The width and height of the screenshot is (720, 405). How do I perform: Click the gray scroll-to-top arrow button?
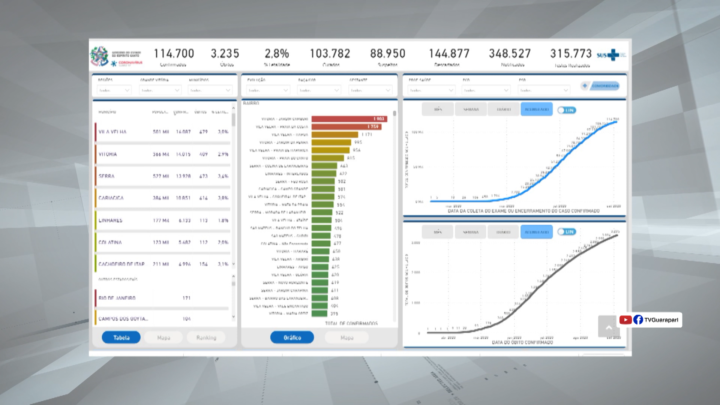609,326
